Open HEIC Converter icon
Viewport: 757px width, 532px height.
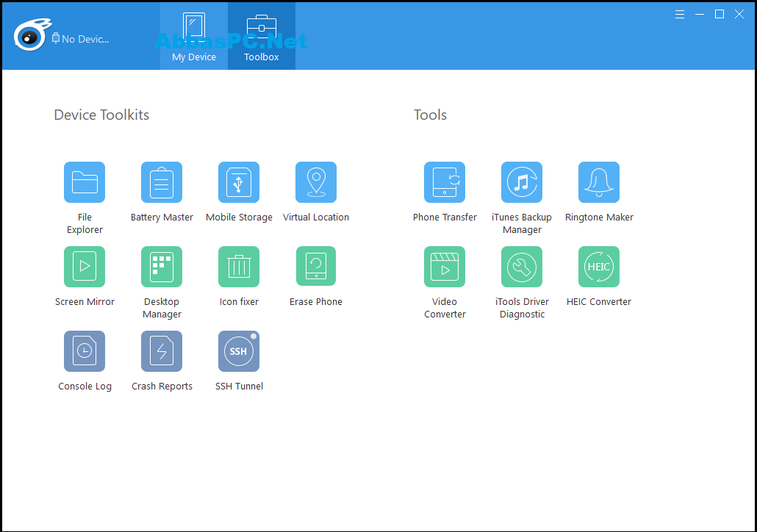pyautogui.click(x=599, y=267)
